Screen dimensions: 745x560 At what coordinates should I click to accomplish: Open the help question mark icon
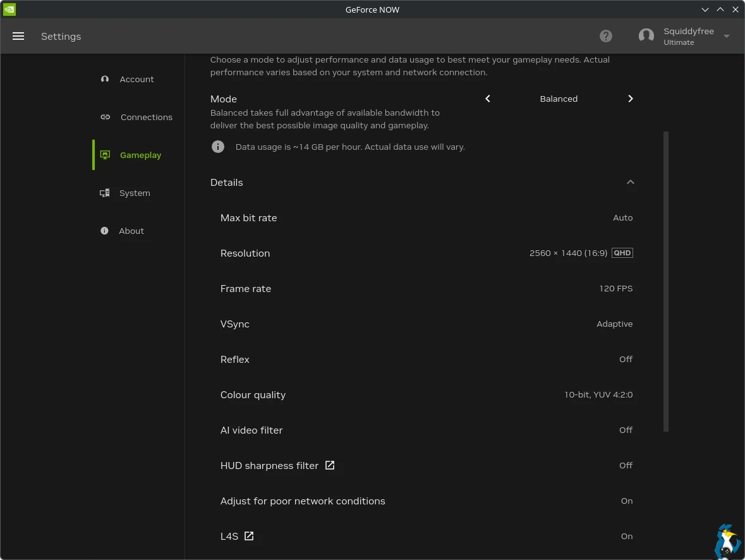coord(605,36)
